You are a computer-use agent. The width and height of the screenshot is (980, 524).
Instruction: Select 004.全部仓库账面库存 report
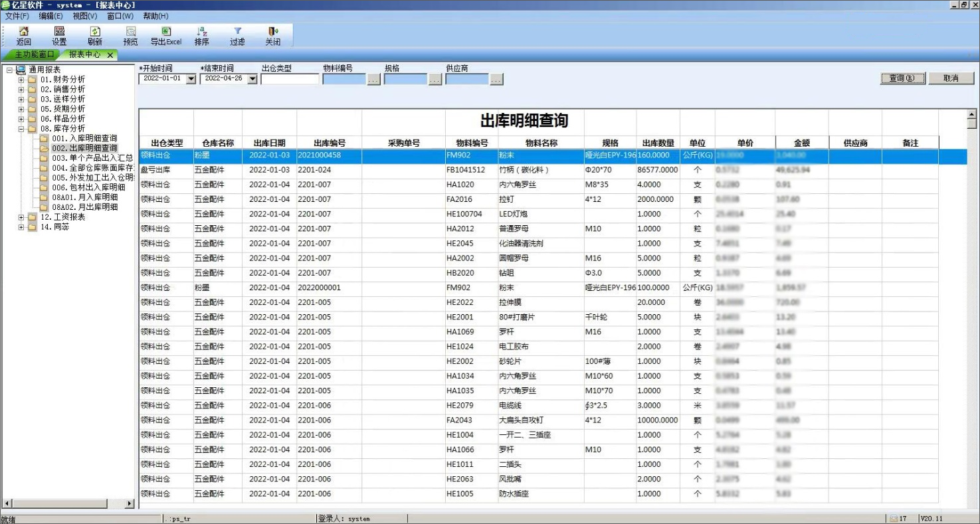(x=92, y=168)
